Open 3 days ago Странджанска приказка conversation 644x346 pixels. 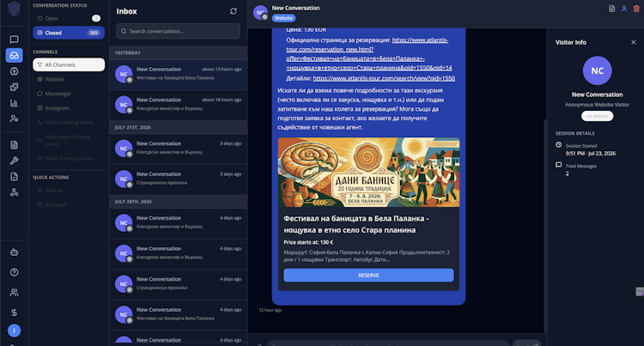[x=179, y=179]
